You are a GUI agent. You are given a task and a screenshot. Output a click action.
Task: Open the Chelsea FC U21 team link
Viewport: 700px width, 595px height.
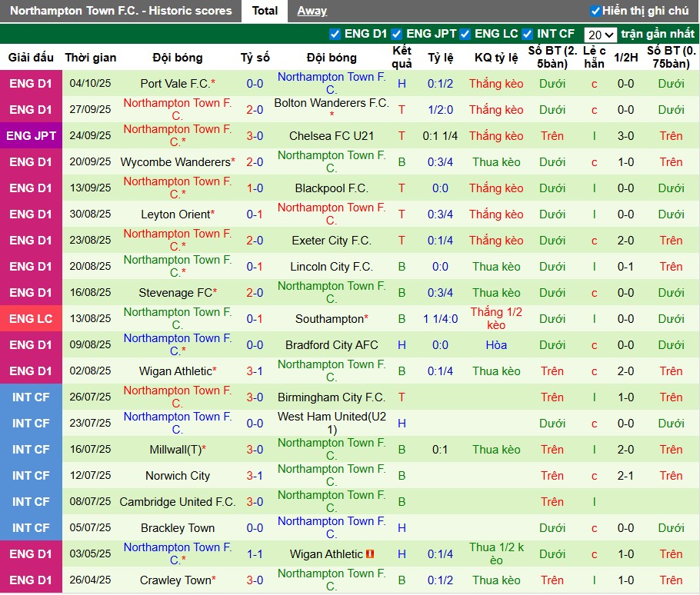coord(332,136)
